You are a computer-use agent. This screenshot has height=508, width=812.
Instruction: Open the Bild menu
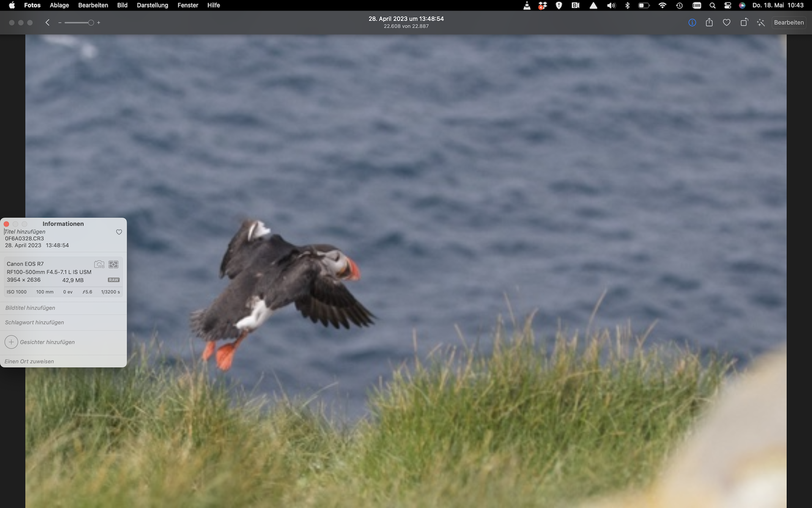coord(122,5)
